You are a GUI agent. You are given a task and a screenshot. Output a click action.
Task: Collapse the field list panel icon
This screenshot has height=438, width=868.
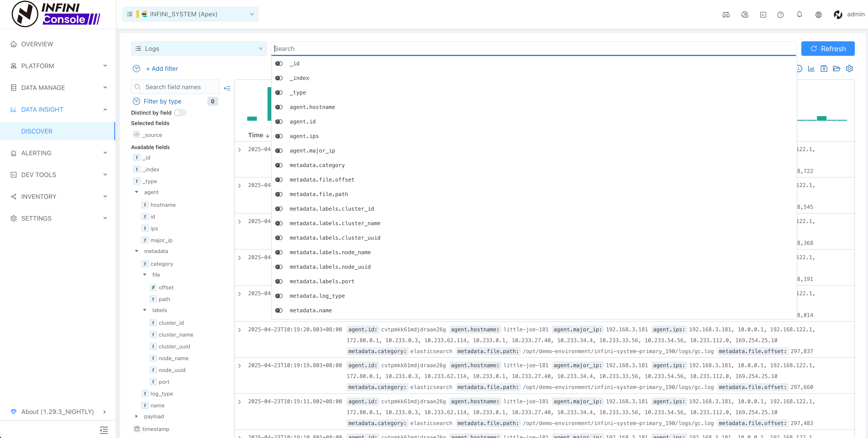[227, 88]
